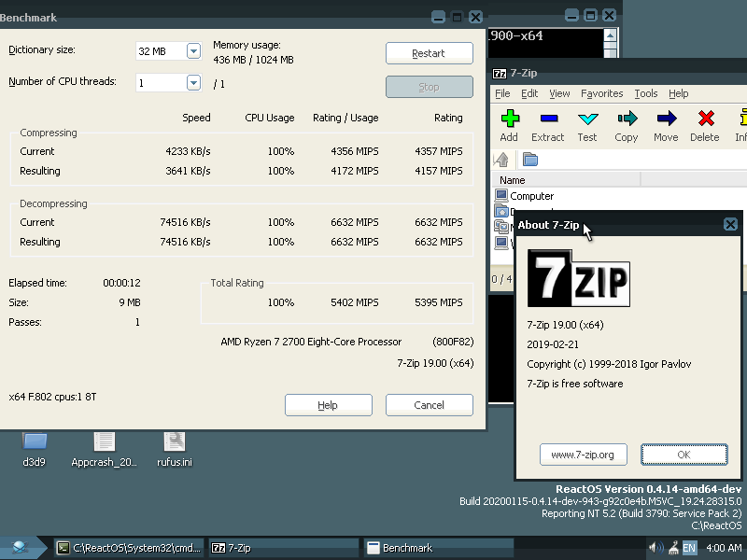Click the up-folder arrow icon in 7-Zip
This screenshot has height=560, width=747.
(x=500, y=160)
